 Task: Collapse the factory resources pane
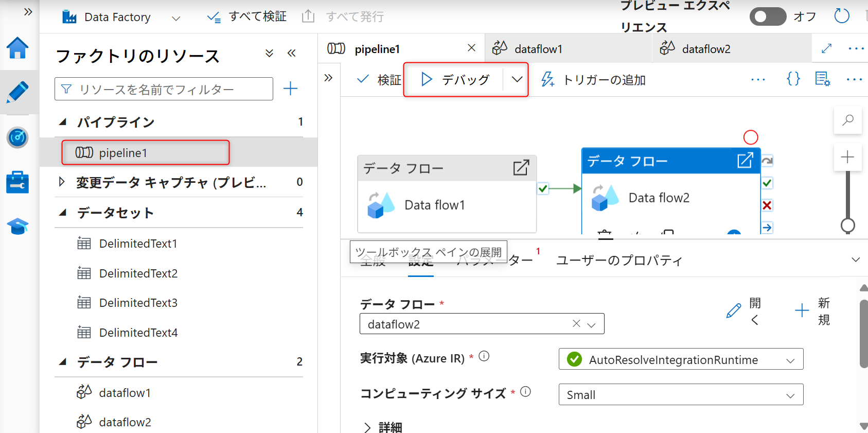coord(292,53)
